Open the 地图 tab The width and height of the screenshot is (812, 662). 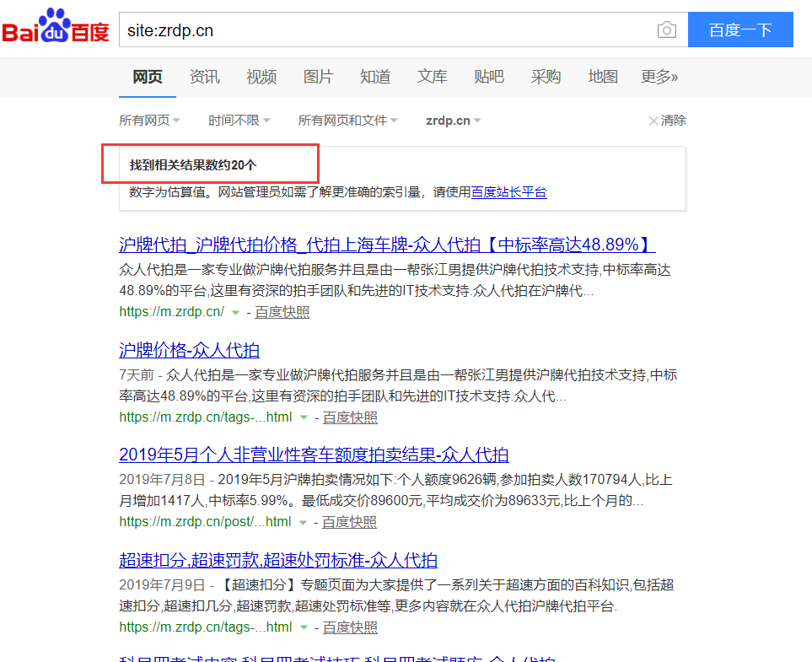(603, 78)
